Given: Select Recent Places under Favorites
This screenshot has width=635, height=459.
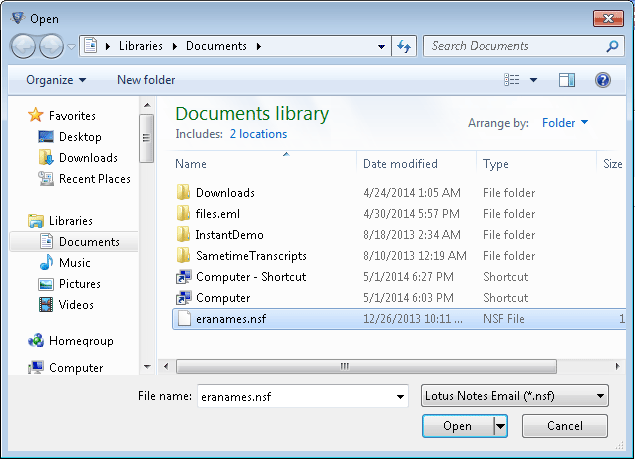Looking at the screenshot, I should (x=84, y=179).
